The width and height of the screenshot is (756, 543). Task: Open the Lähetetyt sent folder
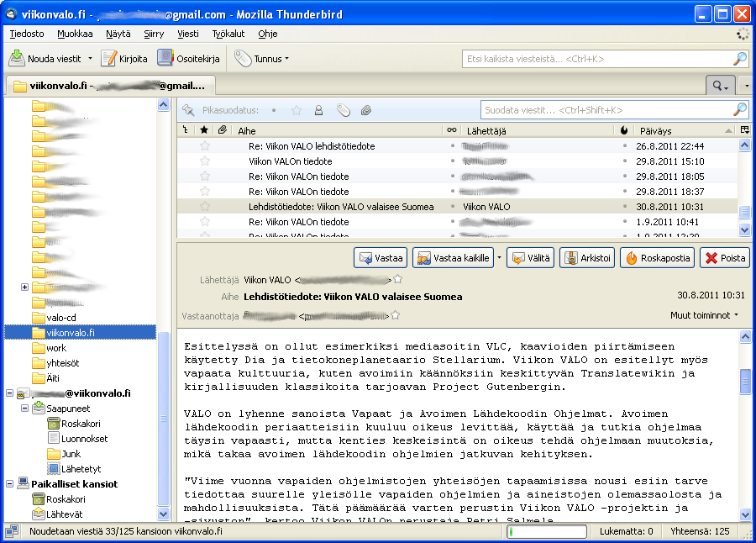[74, 469]
